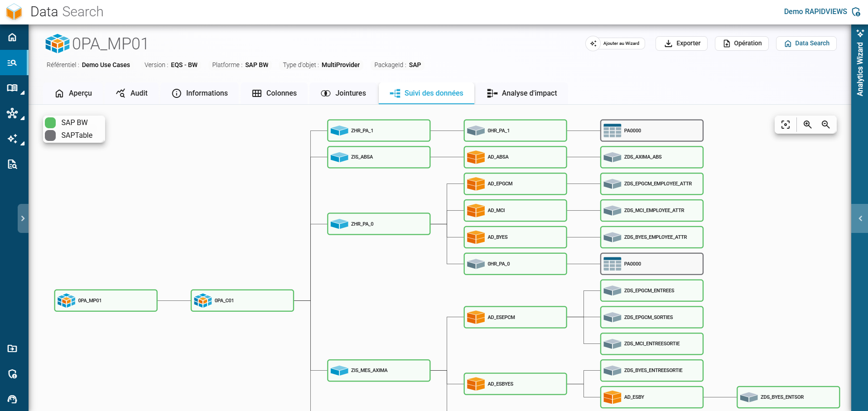Select the AD_EPGCM node
This screenshot has width=868, height=411.
(515, 184)
